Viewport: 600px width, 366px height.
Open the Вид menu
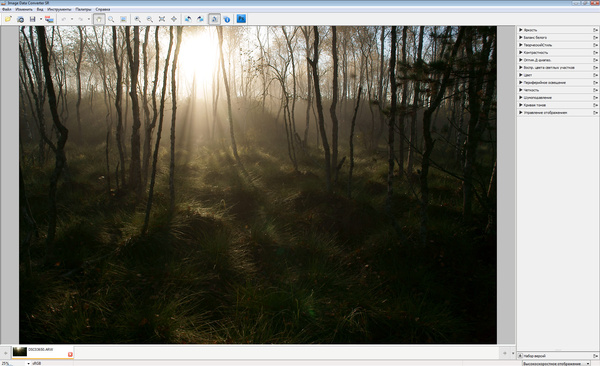pos(40,9)
